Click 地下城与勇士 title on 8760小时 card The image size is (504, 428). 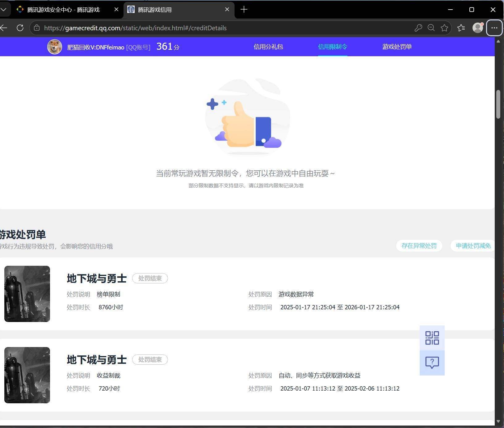[97, 278]
